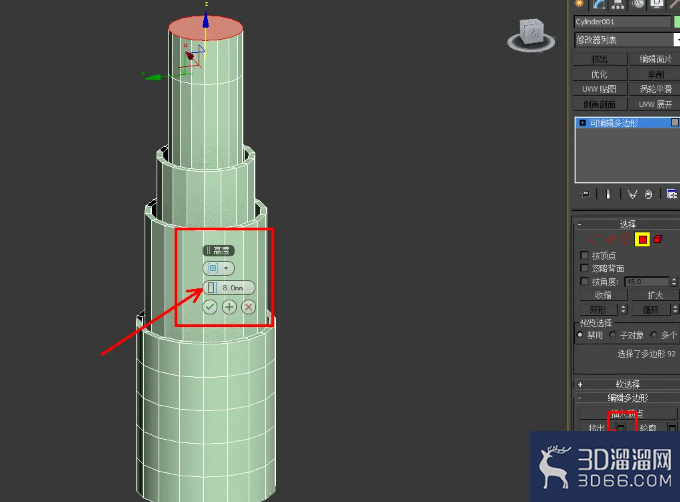Select the 多个 preview radio button
Viewport: 680px width, 502px height.
(x=654, y=335)
